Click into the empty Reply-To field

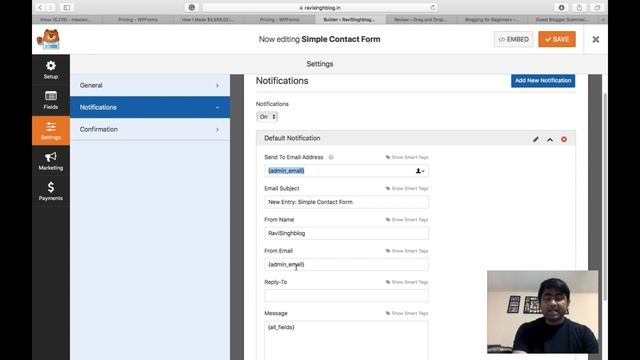pyautogui.click(x=346, y=296)
